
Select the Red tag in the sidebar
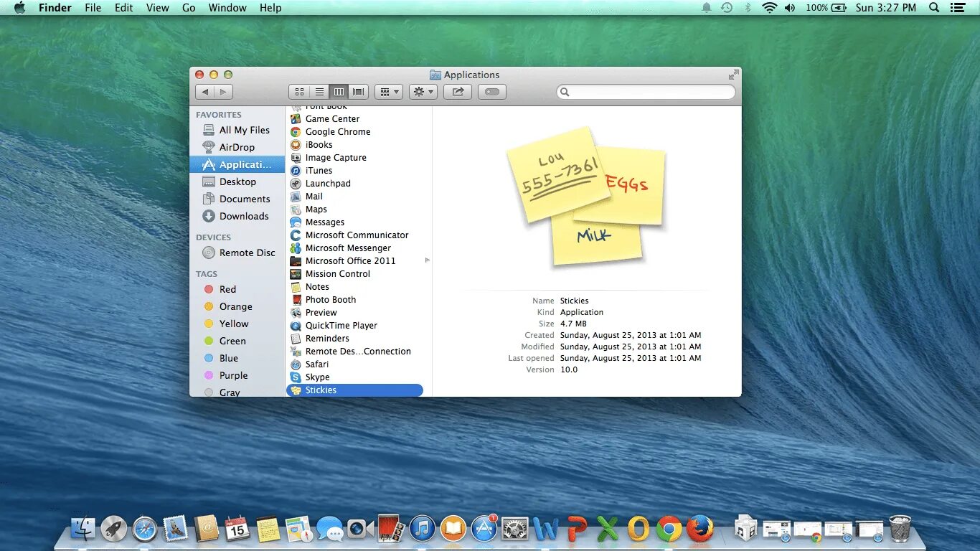point(227,289)
